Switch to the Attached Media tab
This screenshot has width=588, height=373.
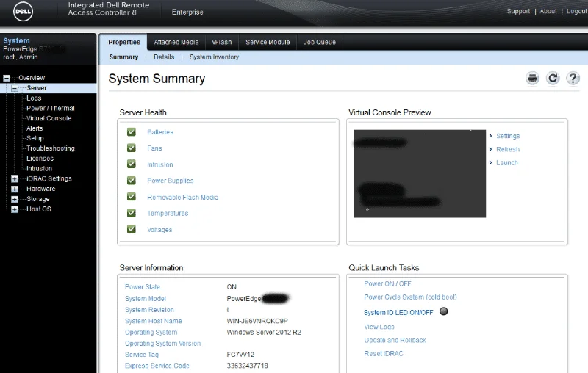click(x=176, y=43)
